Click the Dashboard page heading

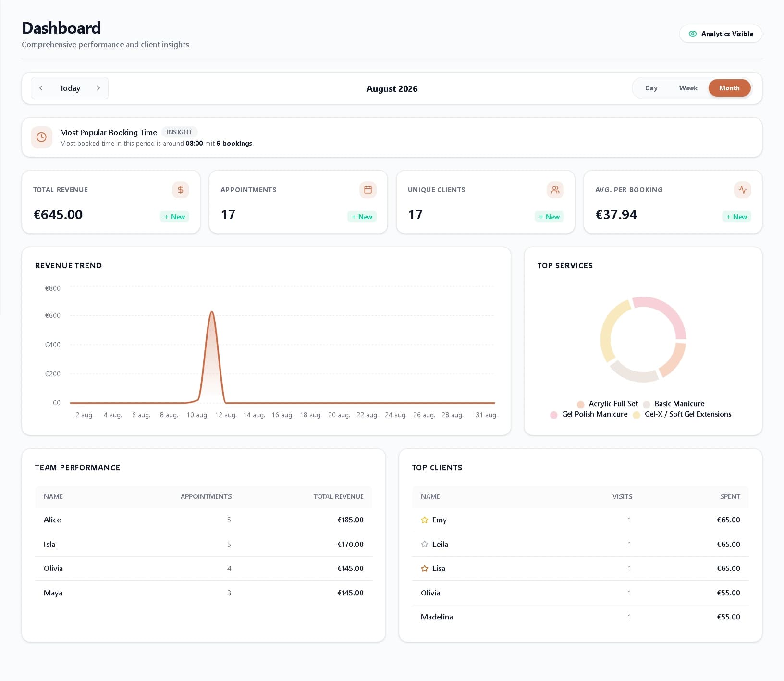pyautogui.click(x=61, y=28)
